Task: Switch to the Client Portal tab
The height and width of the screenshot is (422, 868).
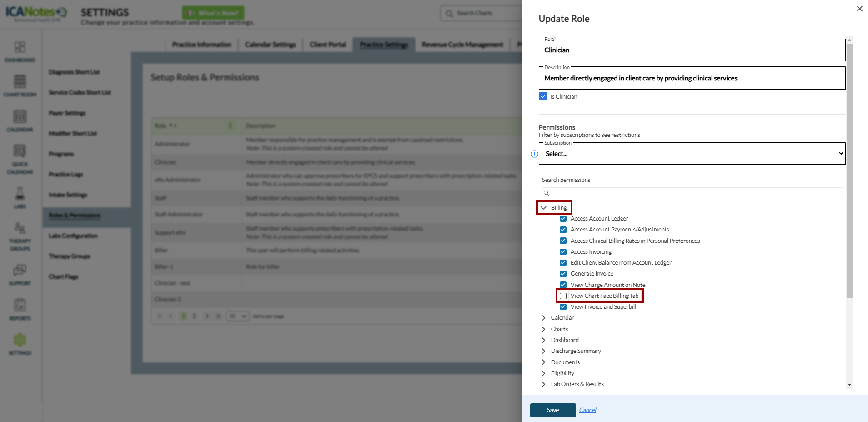Action: (327, 45)
